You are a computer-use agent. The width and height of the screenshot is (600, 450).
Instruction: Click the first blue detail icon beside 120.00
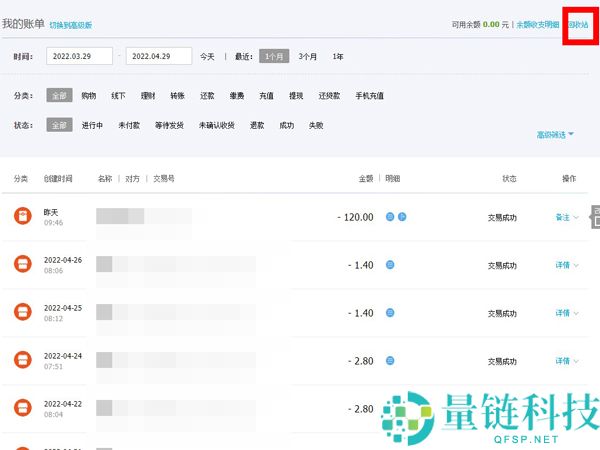(x=390, y=216)
